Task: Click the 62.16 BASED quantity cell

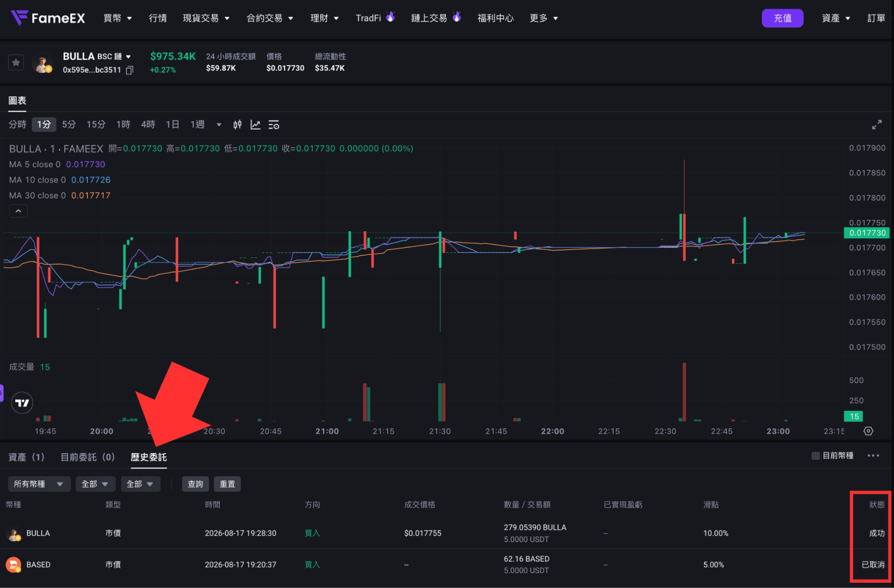Action: coord(526,559)
